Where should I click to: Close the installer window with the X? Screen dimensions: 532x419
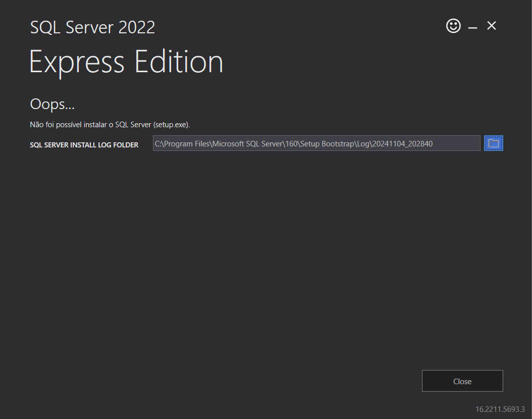pos(491,26)
